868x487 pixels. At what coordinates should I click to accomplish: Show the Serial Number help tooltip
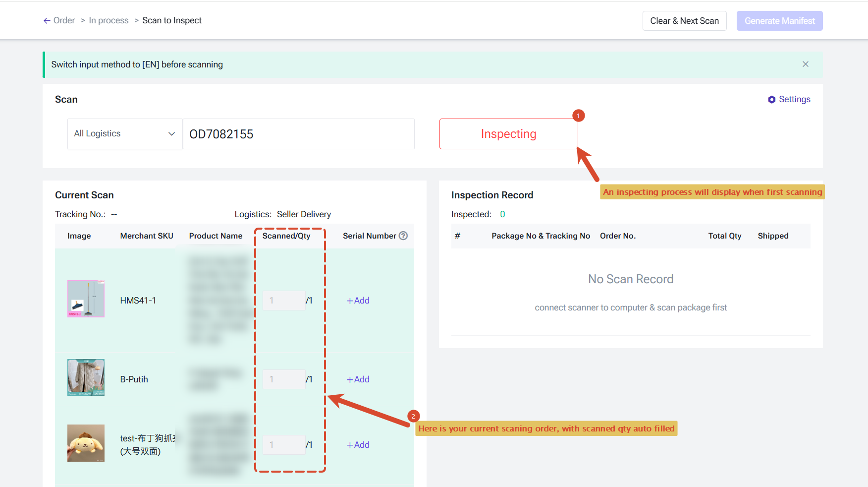(403, 236)
